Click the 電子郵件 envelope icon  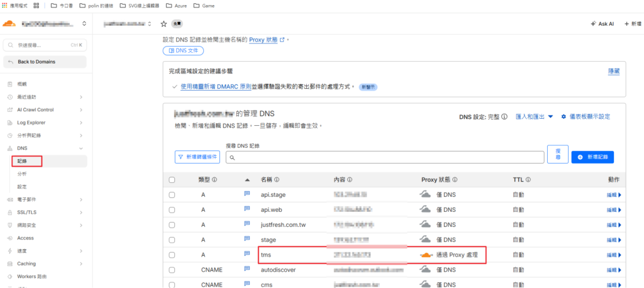(x=10, y=200)
